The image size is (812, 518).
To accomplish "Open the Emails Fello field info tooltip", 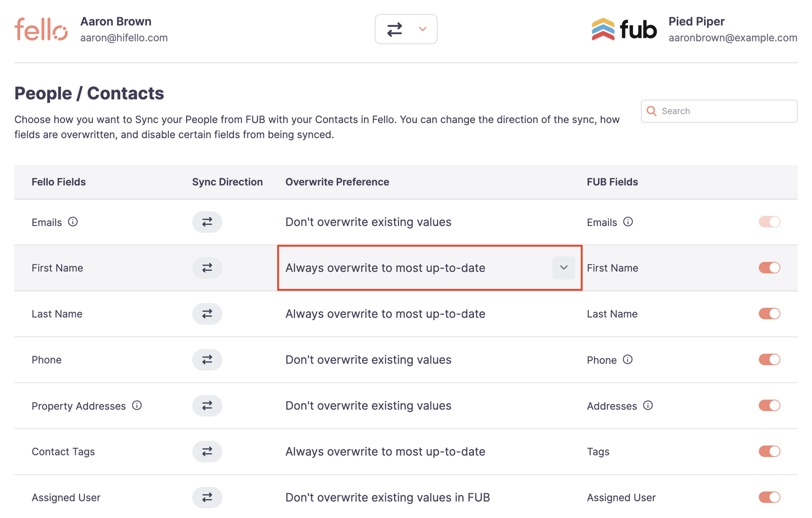I will [74, 222].
